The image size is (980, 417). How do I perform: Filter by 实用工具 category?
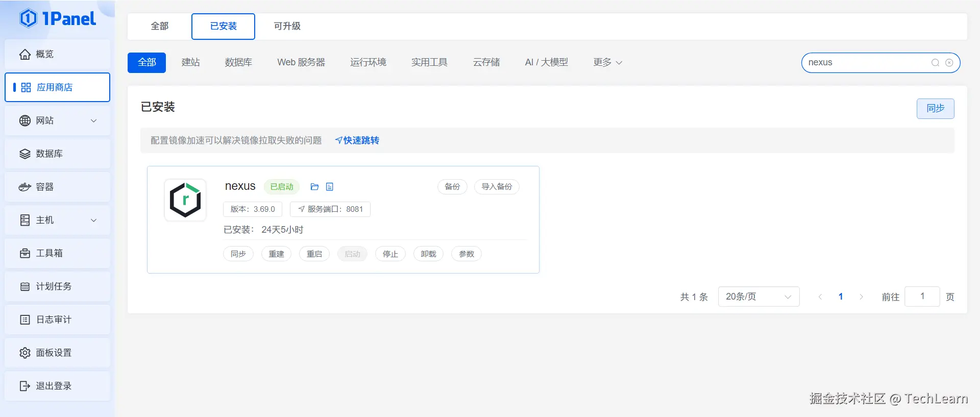coord(429,62)
